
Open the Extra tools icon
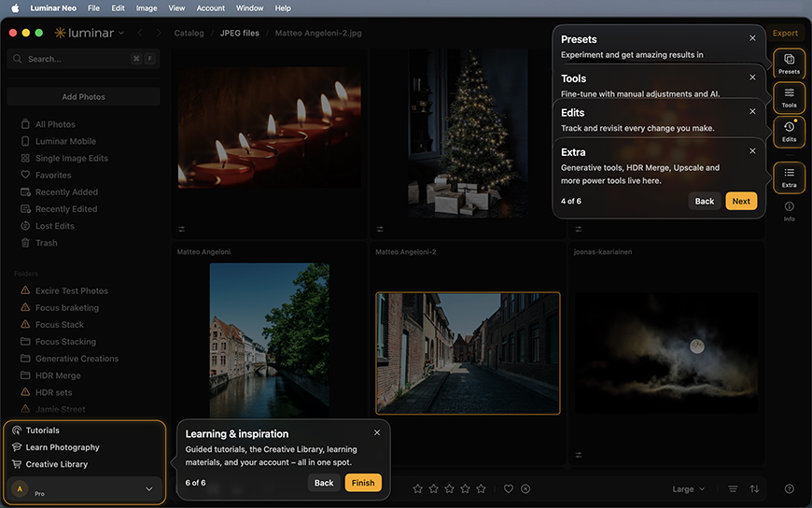[789, 177]
